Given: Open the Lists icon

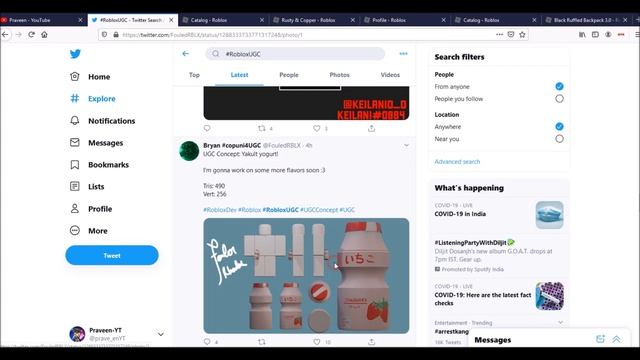Looking at the screenshot, I should pos(75,187).
